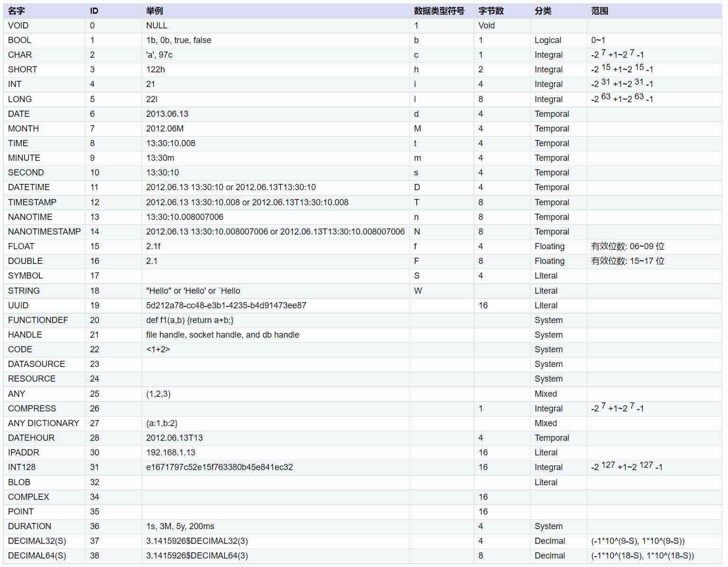Image resolution: width=728 pixels, height=567 pixels.
Task: Click the DATEHOUR example 2012.06.13T13
Action: coord(174,438)
